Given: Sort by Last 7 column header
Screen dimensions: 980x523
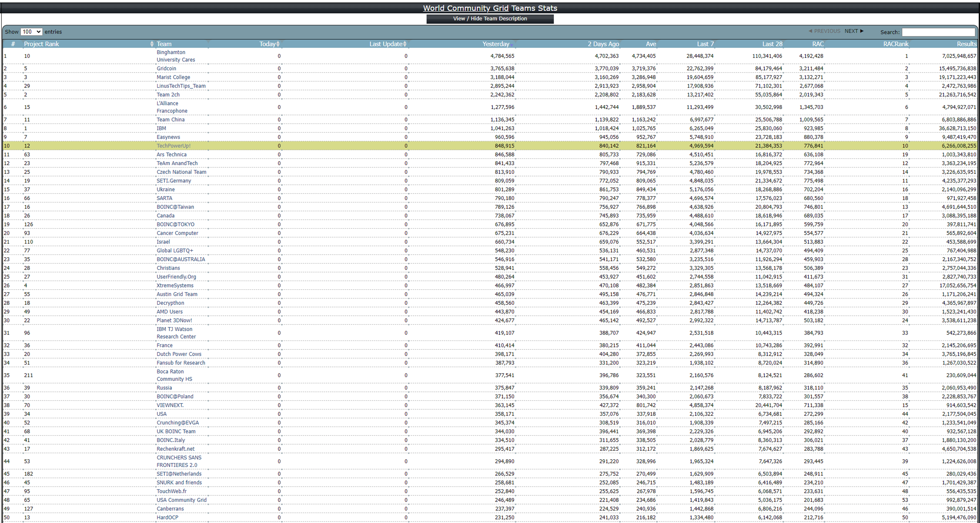Looking at the screenshot, I should 705,44.
